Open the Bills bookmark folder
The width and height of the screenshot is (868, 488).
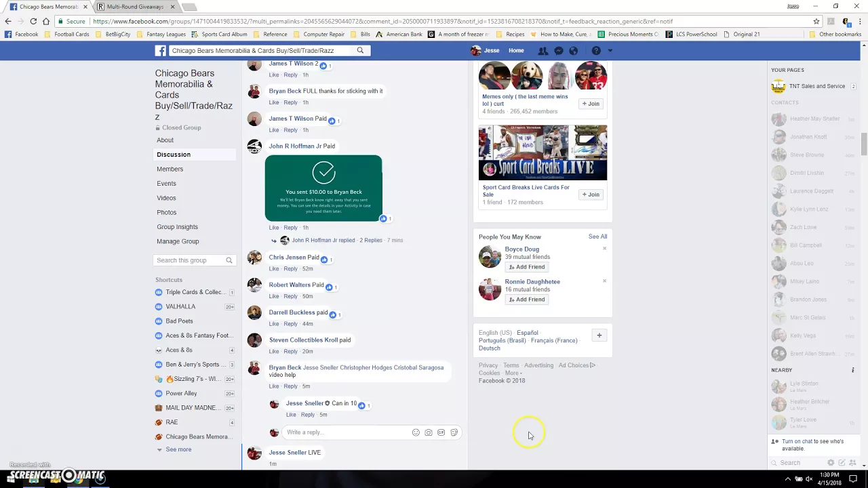(361, 34)
